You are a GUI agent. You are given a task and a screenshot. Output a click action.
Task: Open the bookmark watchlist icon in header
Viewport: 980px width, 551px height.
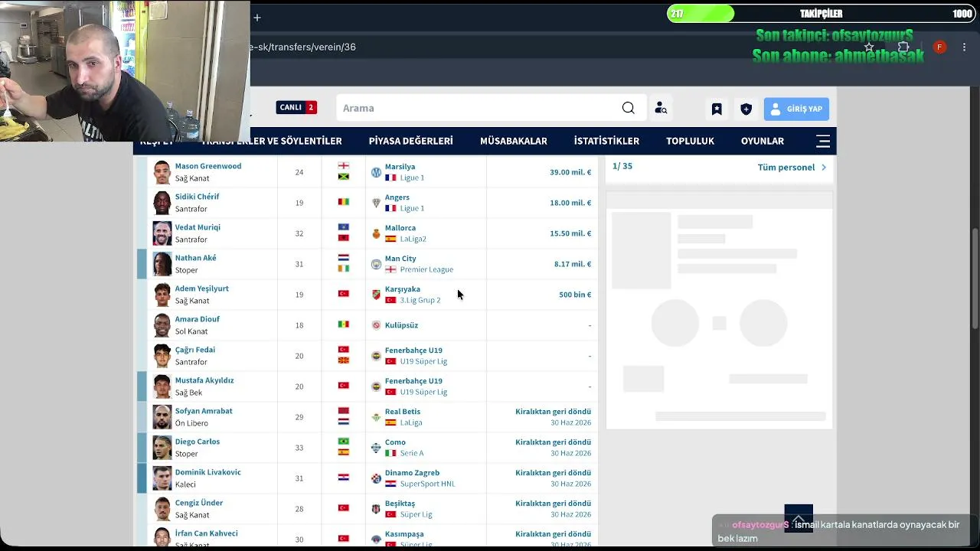[x=717, y=109]
